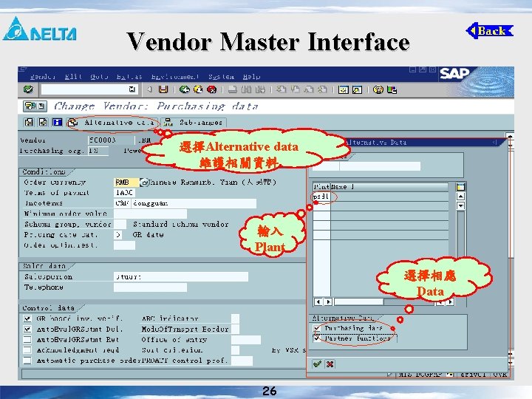Confirm popup with green checkmark button

tap(317, 364)
